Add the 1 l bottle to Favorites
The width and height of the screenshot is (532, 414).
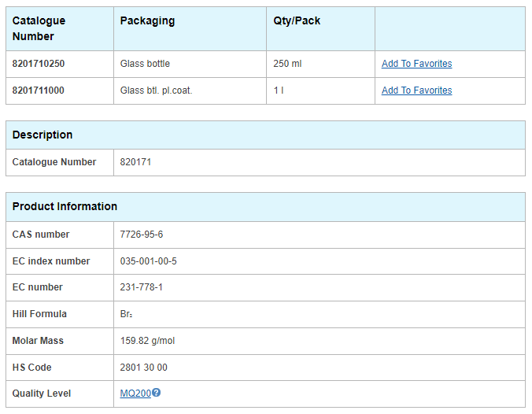point(416,91)
